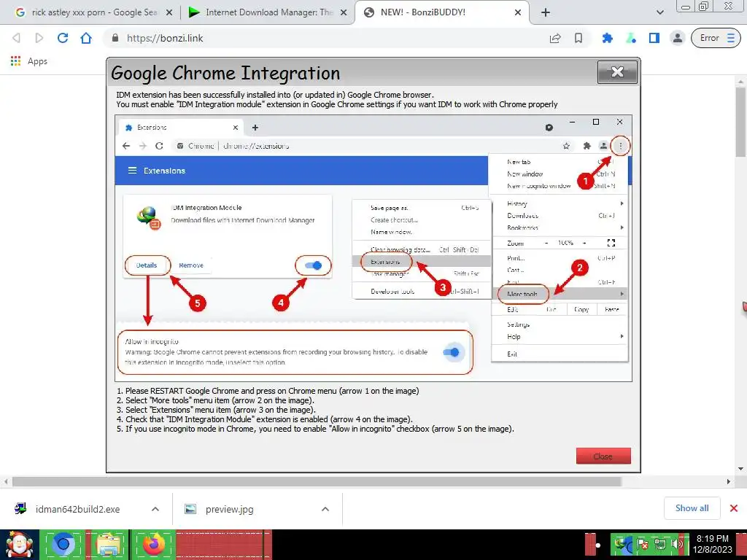The height and width of the screenshot is (560, 747).
Task: Expand options for preview.jpg download
Action: pos(325,509)
